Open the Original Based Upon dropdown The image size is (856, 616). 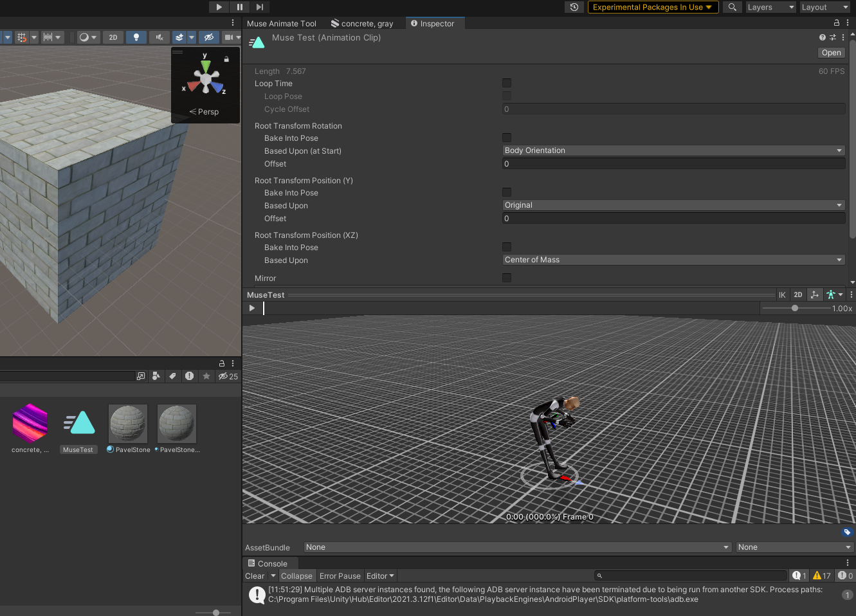[x=673, y=205]
